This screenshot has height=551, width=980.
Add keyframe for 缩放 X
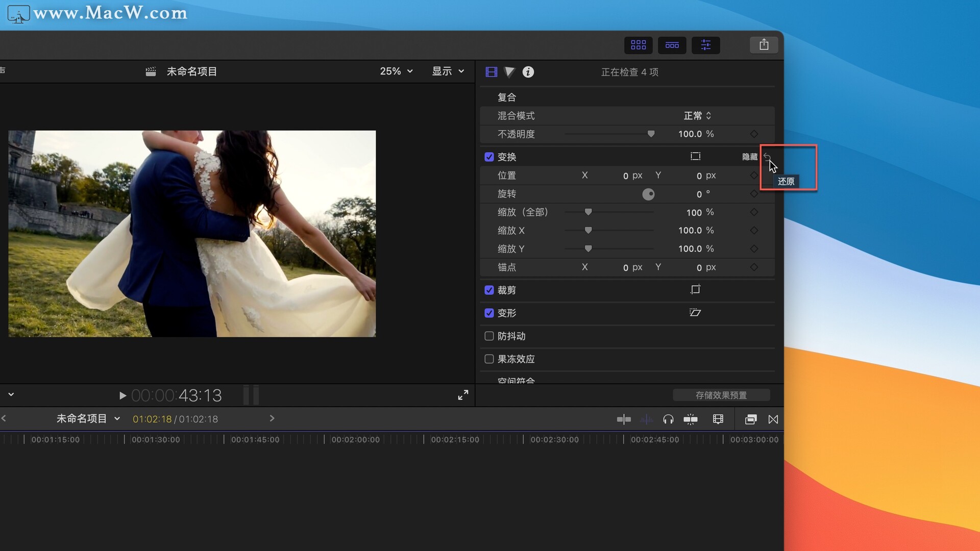(754, 231)
